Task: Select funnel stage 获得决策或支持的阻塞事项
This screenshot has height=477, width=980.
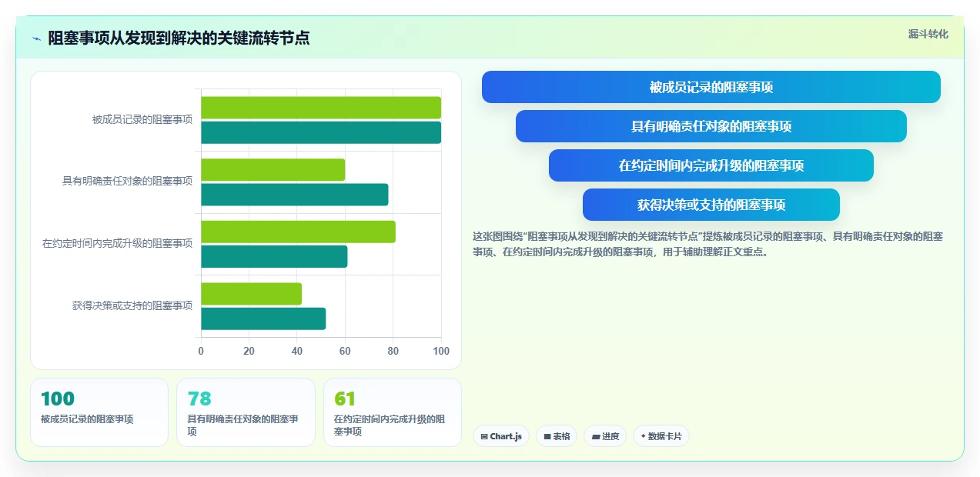Action: click(711, 205)
